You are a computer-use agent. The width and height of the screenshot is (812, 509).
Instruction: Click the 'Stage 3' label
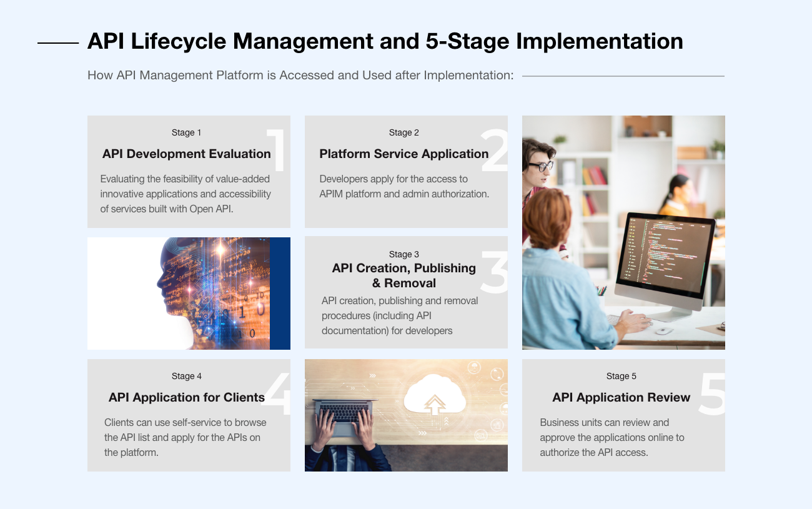(404, 254)
